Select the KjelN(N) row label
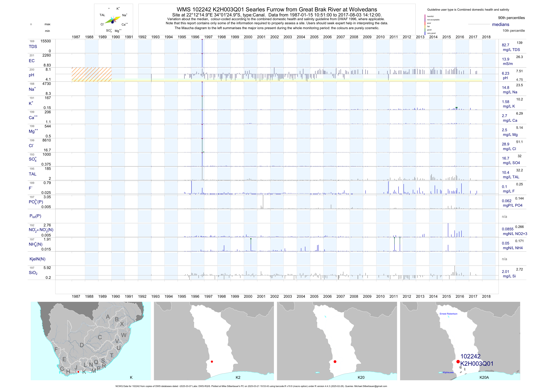The image size is (554, 392). pyautogui.click(x=37, y=259)
